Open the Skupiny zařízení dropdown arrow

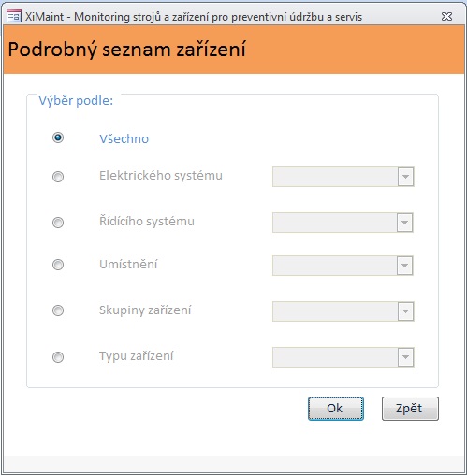pyautogui.click(x=405, y=311)
